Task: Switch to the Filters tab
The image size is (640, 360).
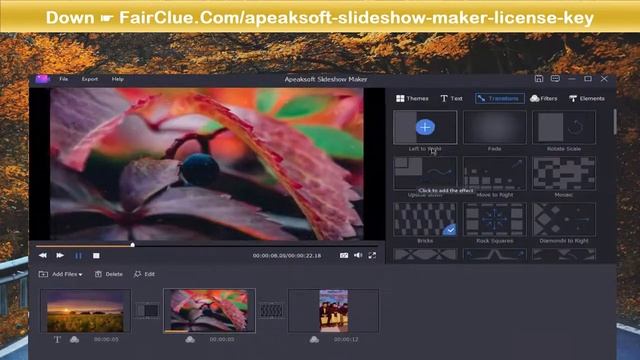Action: [544, 98]
